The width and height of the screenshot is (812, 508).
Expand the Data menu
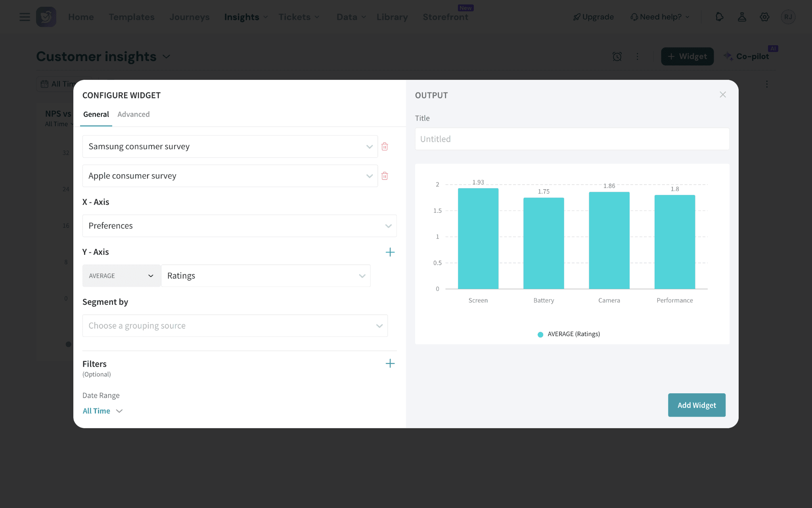coord(351,17)
